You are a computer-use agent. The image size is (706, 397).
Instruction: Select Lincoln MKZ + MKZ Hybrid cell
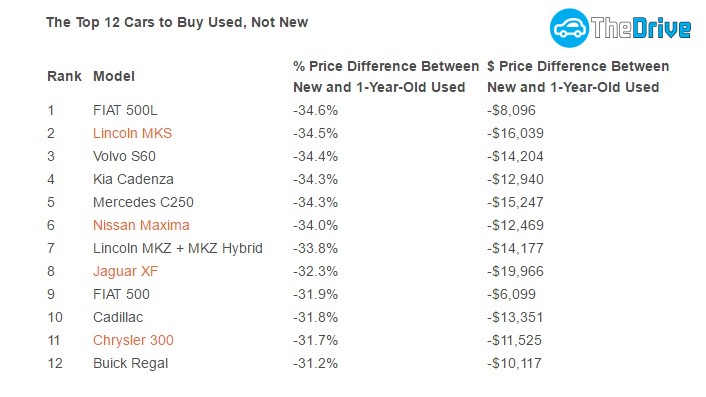click(x=178, y=248)
